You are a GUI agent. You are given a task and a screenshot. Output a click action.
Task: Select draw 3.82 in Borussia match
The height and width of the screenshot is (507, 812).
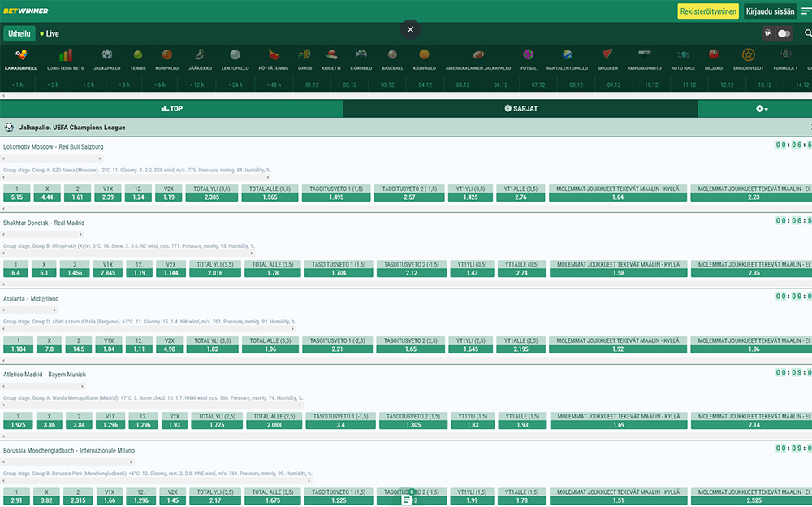pyautogui.click(x=46, y=496)
